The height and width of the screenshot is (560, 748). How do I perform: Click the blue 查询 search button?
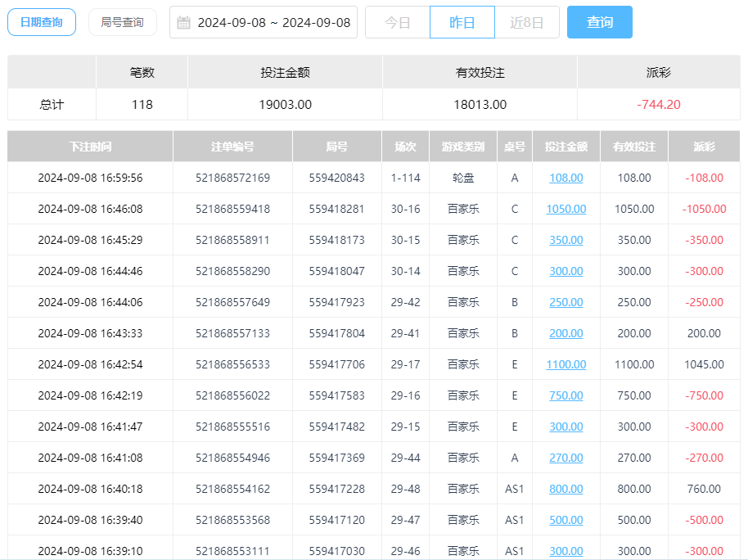pyautogui.click(x=600, y=22)
